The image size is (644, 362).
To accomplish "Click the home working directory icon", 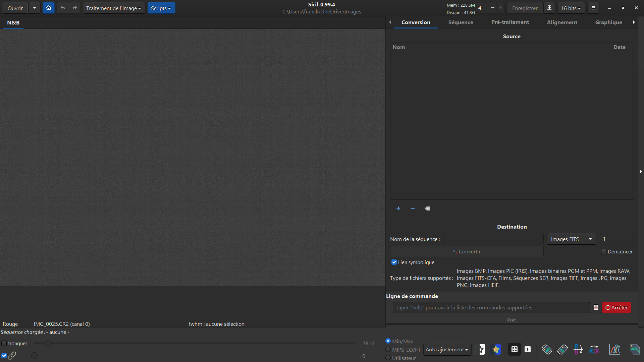I will (49, 8).
